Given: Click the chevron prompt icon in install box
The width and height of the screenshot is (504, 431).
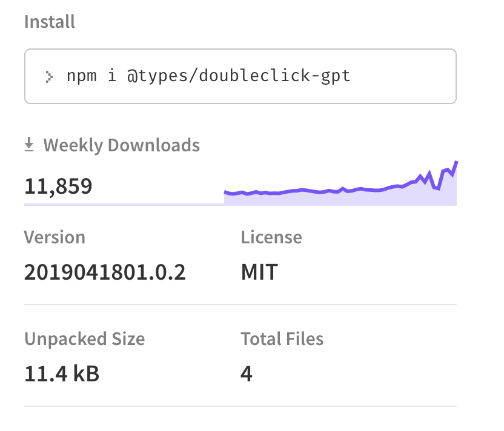Looking at the screenshot, I should coord(49,77).
